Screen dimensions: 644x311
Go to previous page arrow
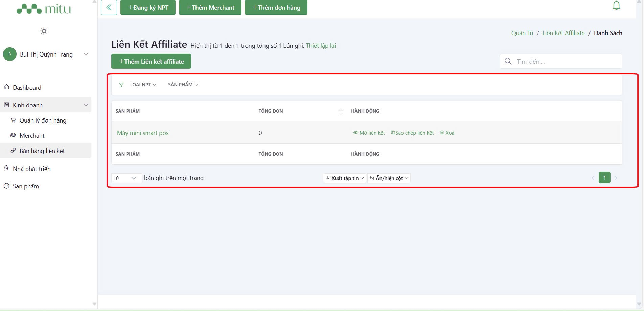tap(593, 178)
